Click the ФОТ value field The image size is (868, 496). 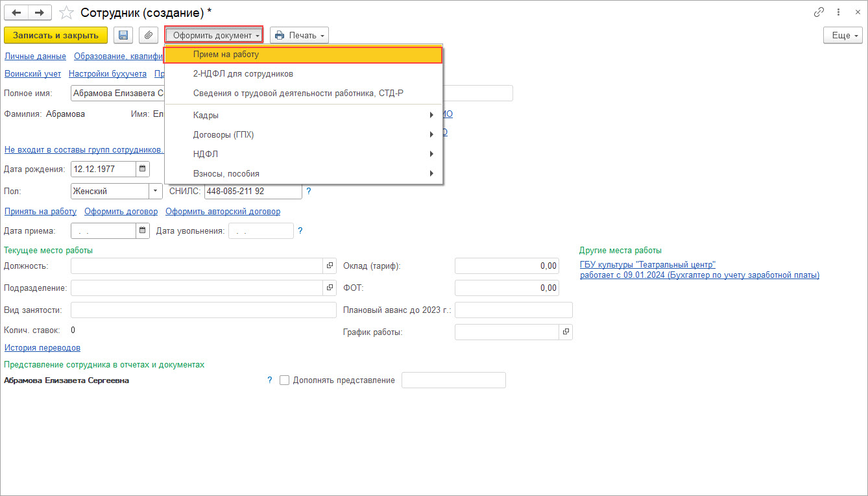507,288
